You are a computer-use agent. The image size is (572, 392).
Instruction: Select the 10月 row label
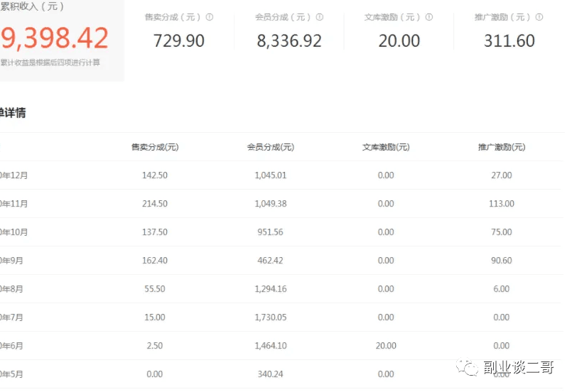[14, 232]
